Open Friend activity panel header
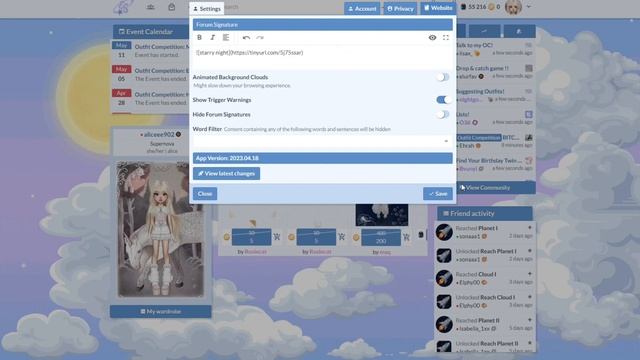The width and height of the screenshot is (640, 360). point(485,213)
